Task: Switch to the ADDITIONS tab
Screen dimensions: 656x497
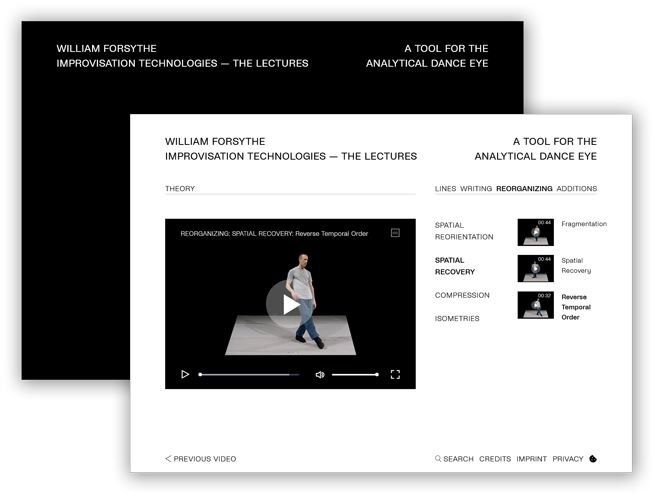Action: point(577,189)
